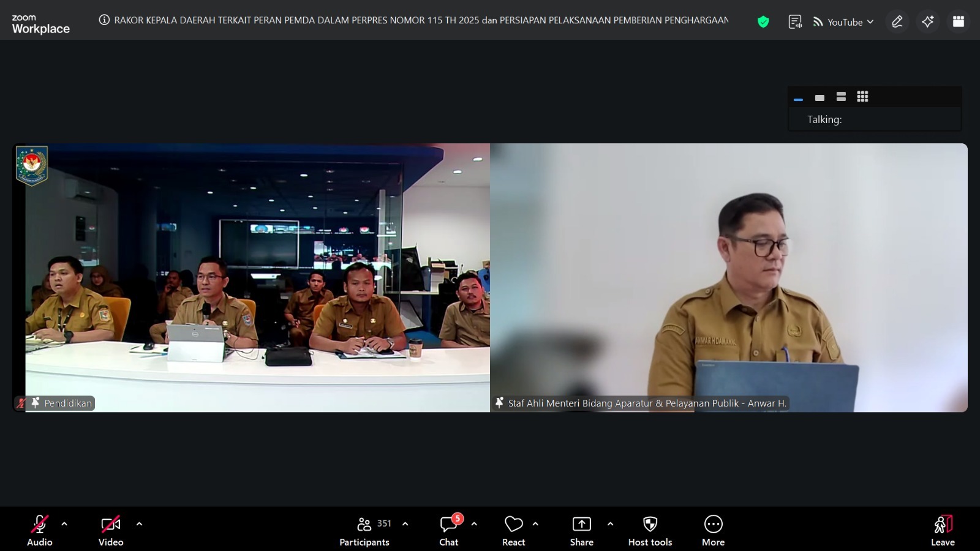Click the Share screen button

pos(581,530)
